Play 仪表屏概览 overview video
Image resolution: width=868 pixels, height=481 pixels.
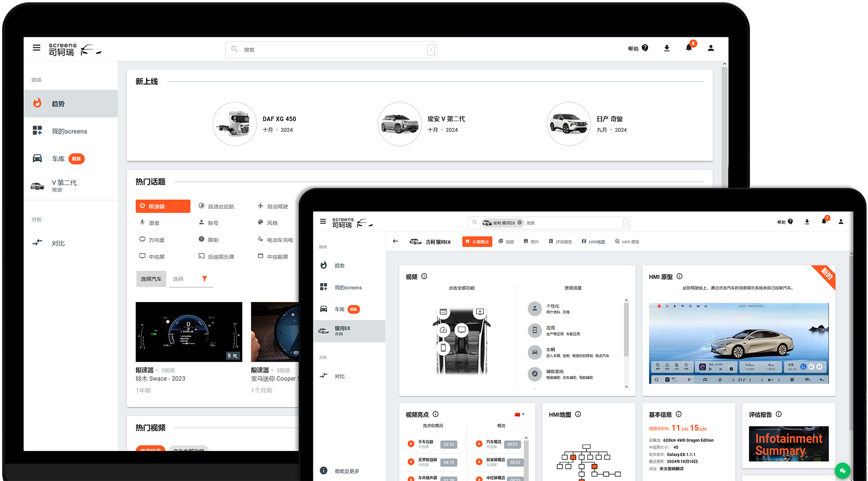pos(479,462)
